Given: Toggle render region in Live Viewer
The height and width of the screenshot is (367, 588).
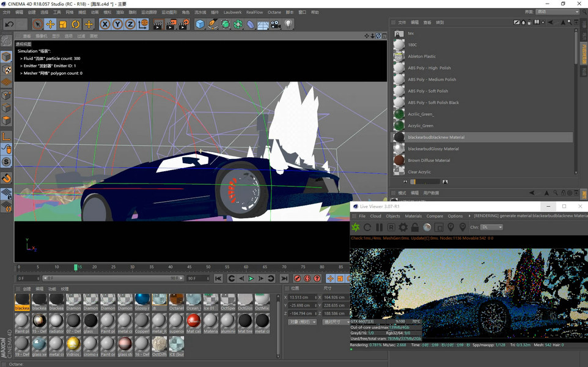Looking at the screenshot, I should tap(439, 228).
